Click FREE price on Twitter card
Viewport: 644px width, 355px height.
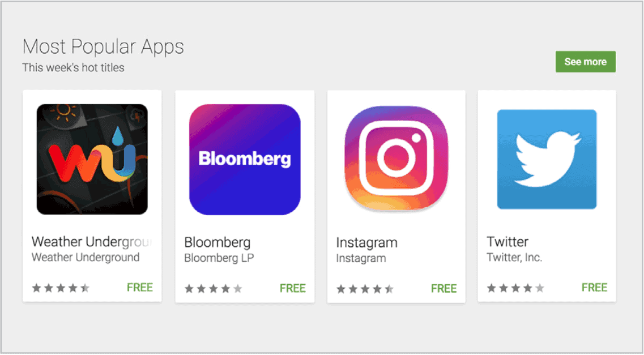point(594,287)
